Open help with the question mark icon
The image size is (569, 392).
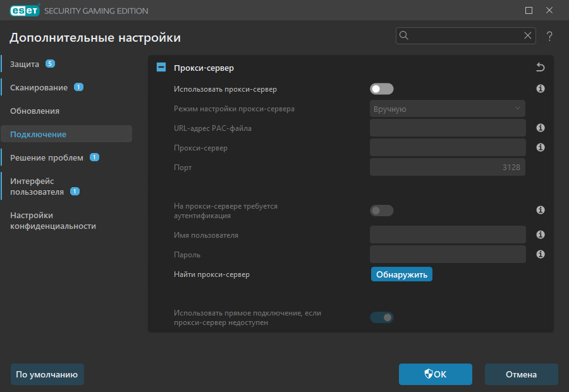pos(549,36)
